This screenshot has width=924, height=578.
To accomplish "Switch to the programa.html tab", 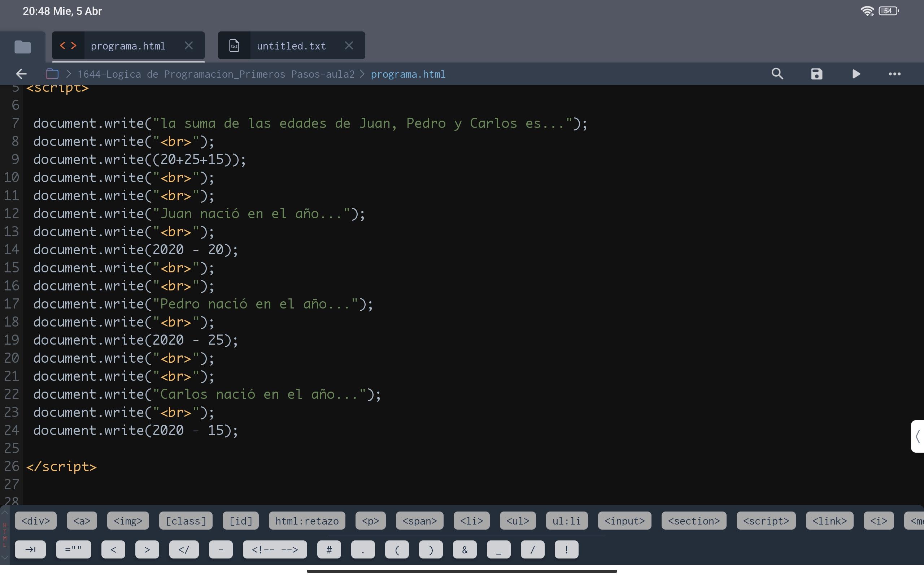I will pos(128,46).
